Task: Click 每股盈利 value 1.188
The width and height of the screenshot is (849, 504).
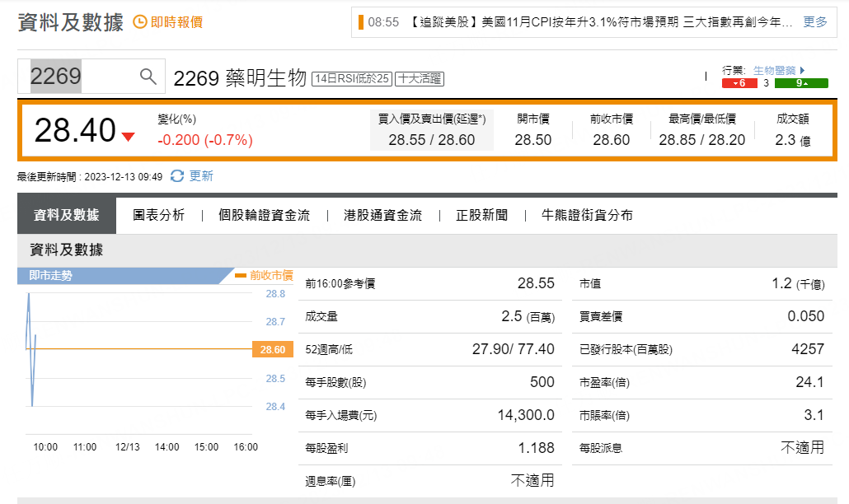Action: point(536,448)
